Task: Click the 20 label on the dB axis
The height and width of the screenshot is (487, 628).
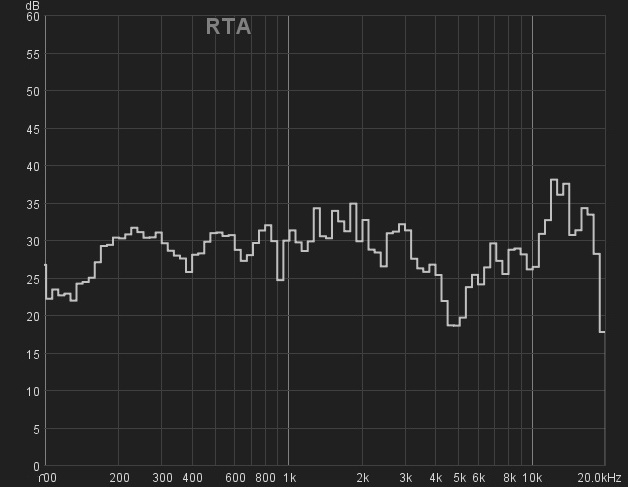Action: pos(33,316)
